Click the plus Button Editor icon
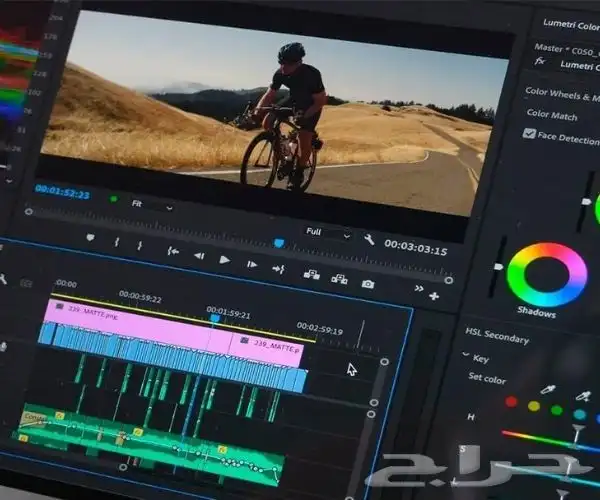 coord(433,296)
